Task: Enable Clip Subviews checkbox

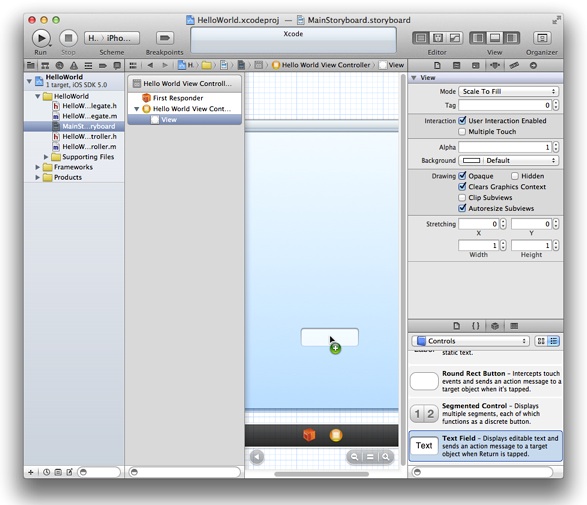Action: [462, 197]
